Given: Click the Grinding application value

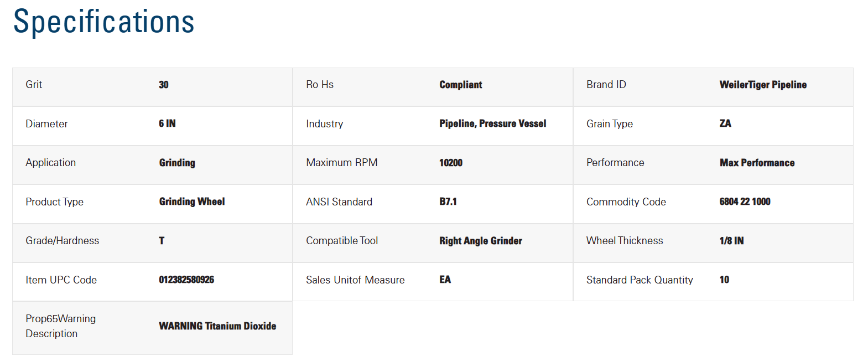Looking at the screenshot, I should pos(177,163).
